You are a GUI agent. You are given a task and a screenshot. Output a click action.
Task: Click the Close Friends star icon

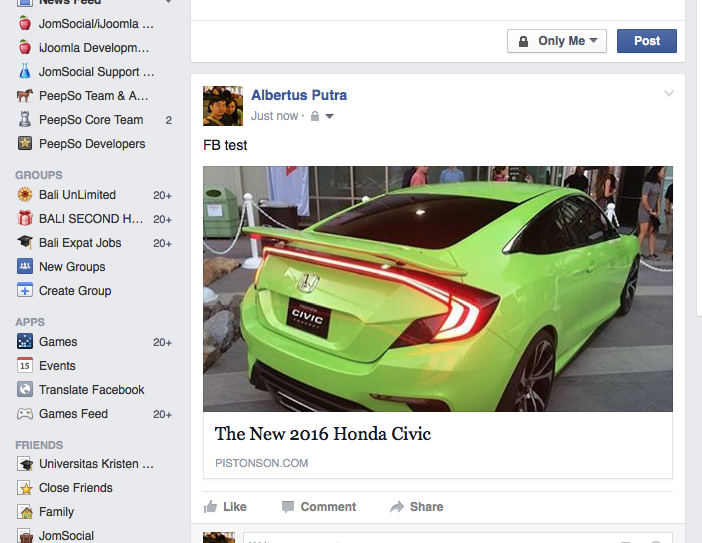(x=25, y=488)
